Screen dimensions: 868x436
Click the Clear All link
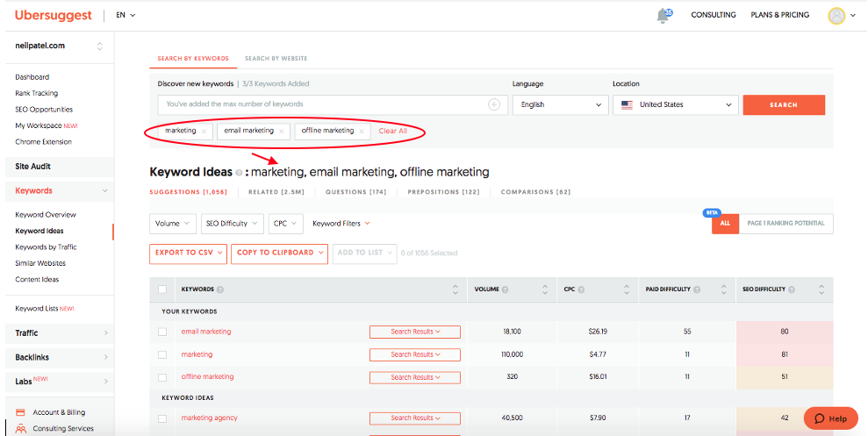click(x=392, y=131)
